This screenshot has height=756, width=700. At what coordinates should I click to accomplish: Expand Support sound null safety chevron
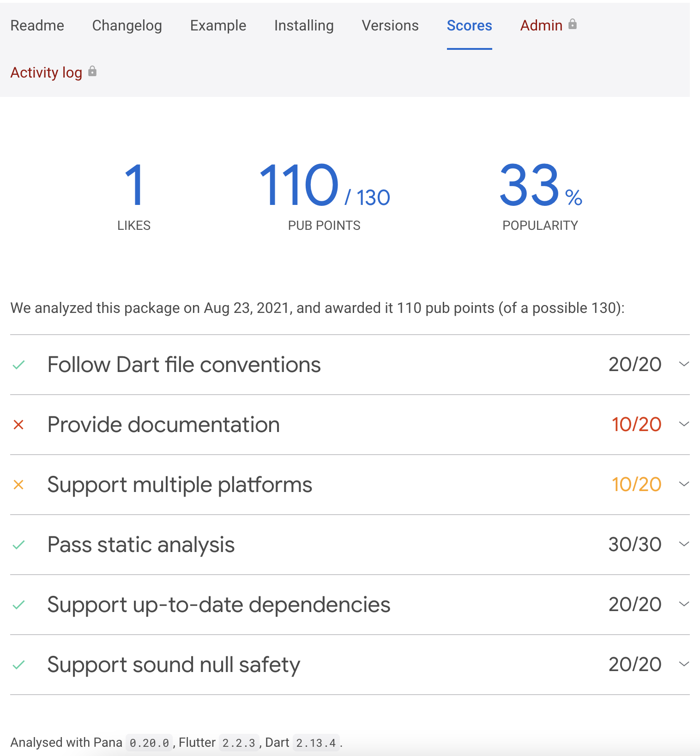(684, 664)
